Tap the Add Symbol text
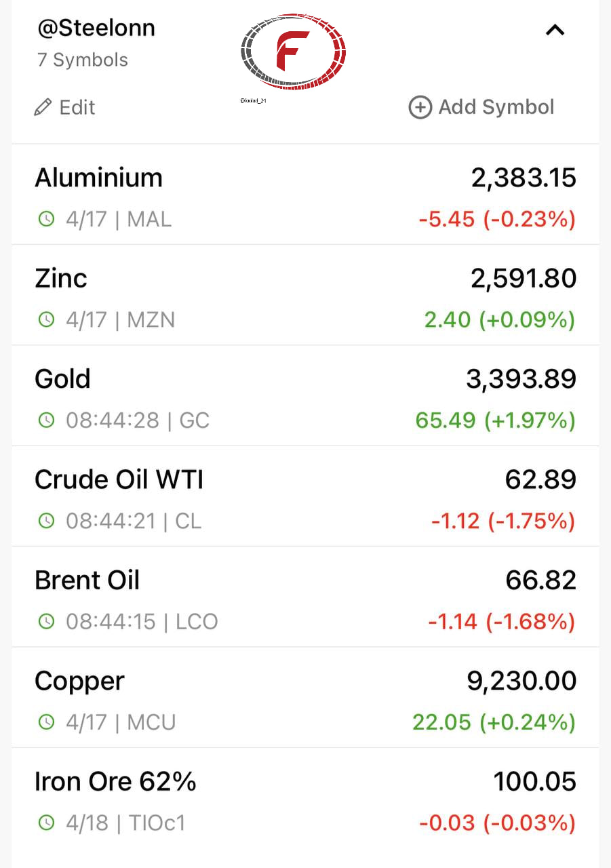The image size is (611, 868). click(x=496, y=107)
